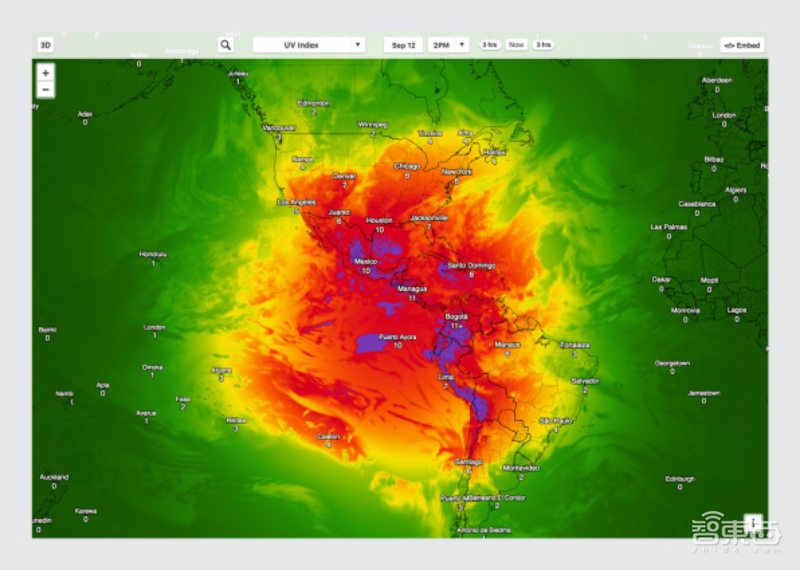Step back 3 hrs in forecast
Viewport: 800px width, 570px height.
490,45
